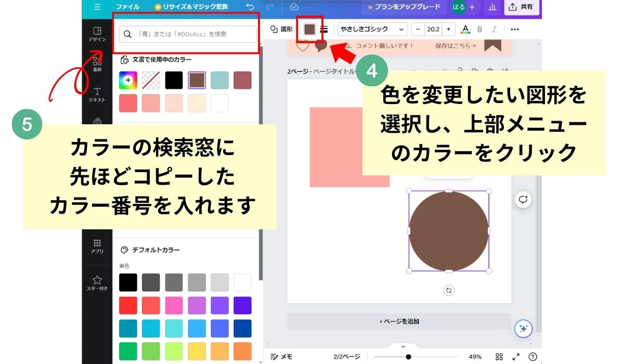
Task: Open the アプリ sidebar panel
Action: pos(97,246)
